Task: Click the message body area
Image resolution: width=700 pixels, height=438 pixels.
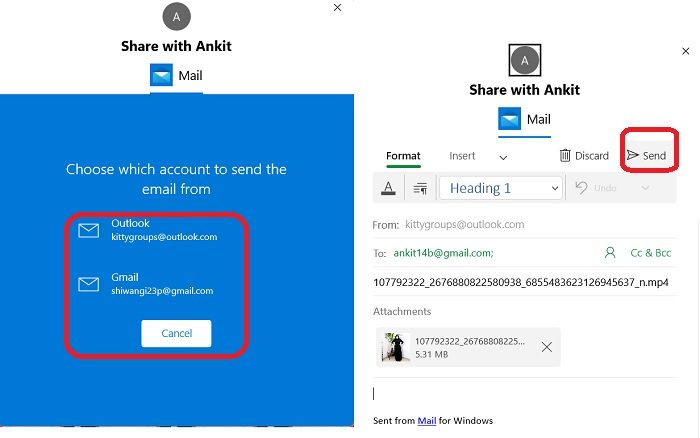Action: (x=525, y=394)
